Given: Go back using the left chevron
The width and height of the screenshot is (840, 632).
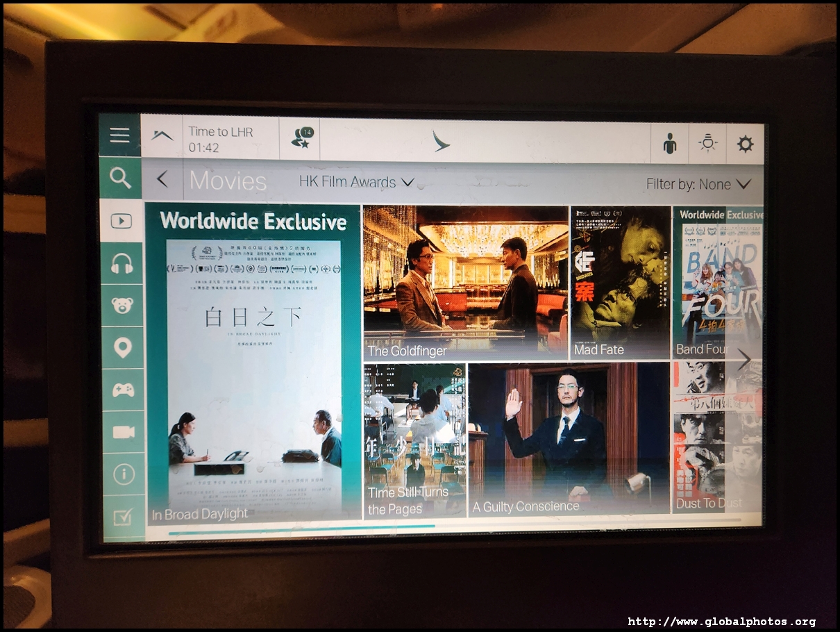Looking at the screenshot, I should (162, 180).
